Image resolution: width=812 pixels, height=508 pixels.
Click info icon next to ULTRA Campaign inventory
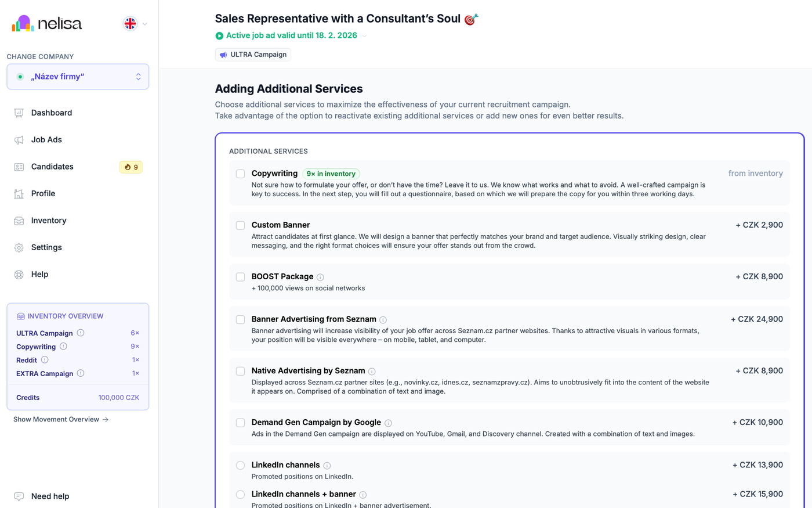pyautogui.click(x=81, y=333)
